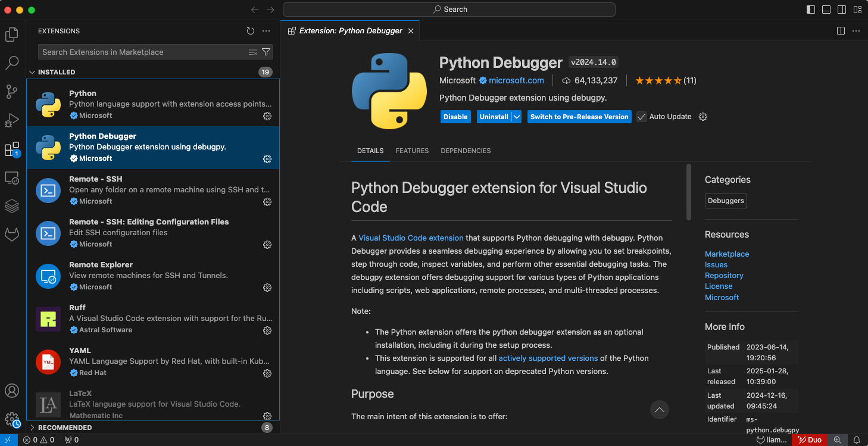This screenshot has width=868, height=446.
Task: Open the notifications bell
Action: 857,439
